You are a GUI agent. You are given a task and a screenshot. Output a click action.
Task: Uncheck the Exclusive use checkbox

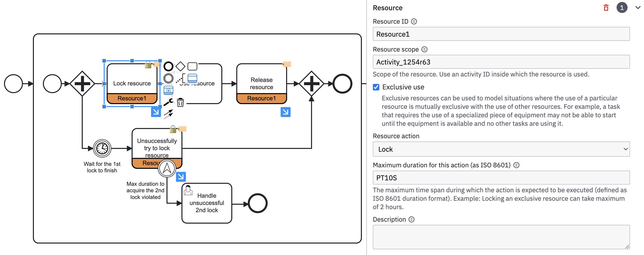point(376,87)
